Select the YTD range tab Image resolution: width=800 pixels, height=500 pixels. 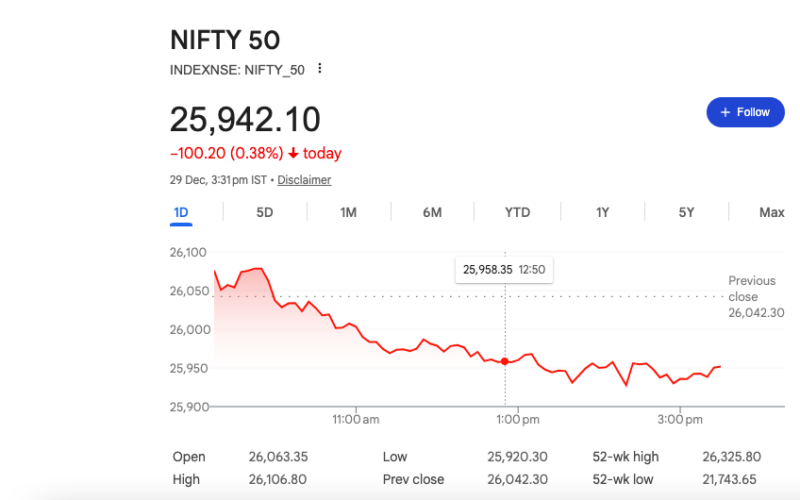[x=517, y=212]
